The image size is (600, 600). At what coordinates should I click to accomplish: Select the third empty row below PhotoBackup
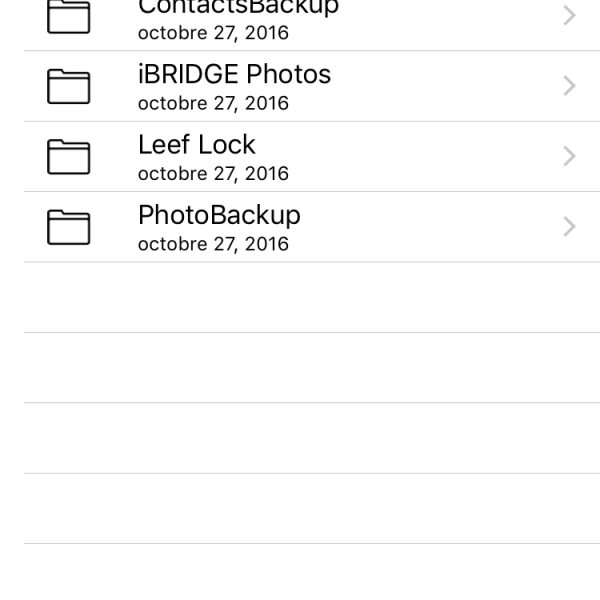[x=300, y=438]
